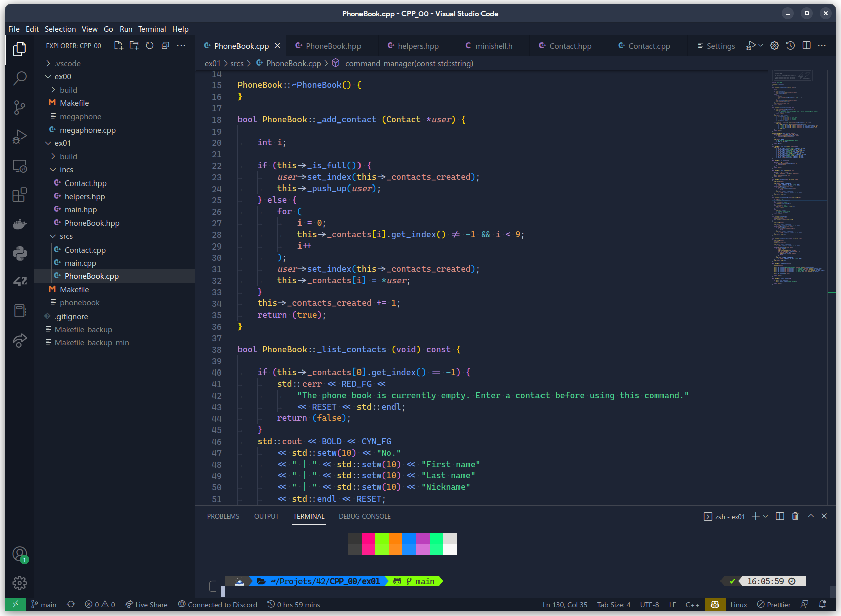Open the Remote Explorer view
The image size is (841, 616).
click(x=20, y=166)
